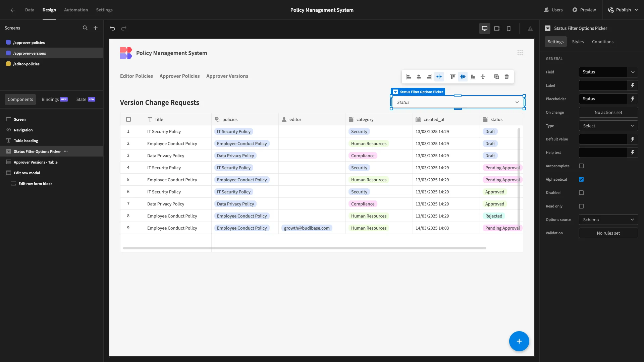This screenshot has height=362, width=644.
Task: Select Edit row form block component
Action: 52,184
